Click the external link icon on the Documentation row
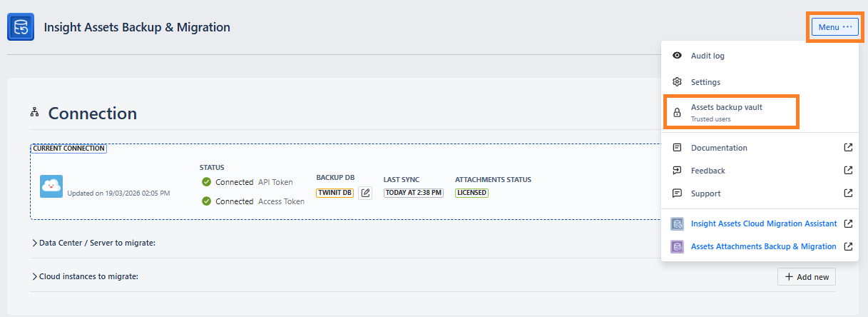 pyautogui.click(x=848, y=148)
